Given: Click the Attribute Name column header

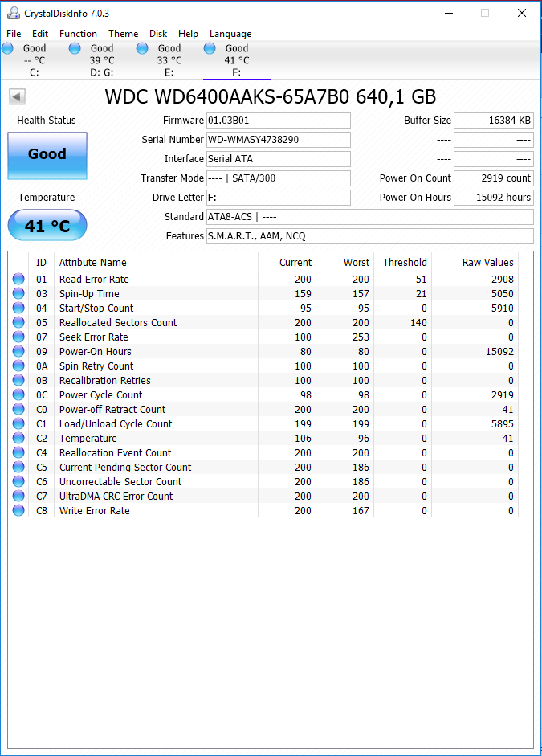Looking at the screenshot, I should [x=93, y=262].
